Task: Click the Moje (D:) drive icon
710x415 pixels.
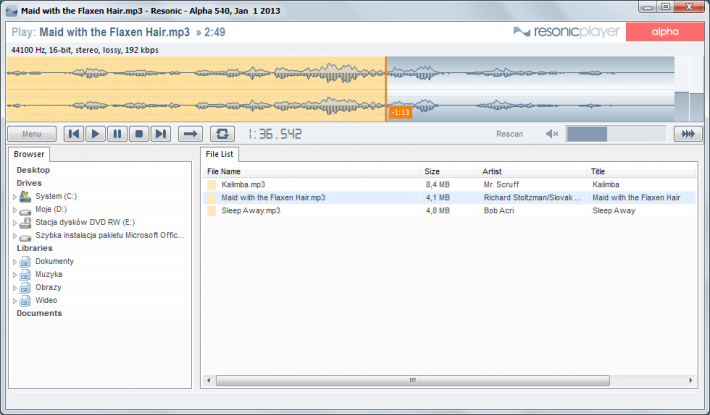Action: (x=25, y=210)
